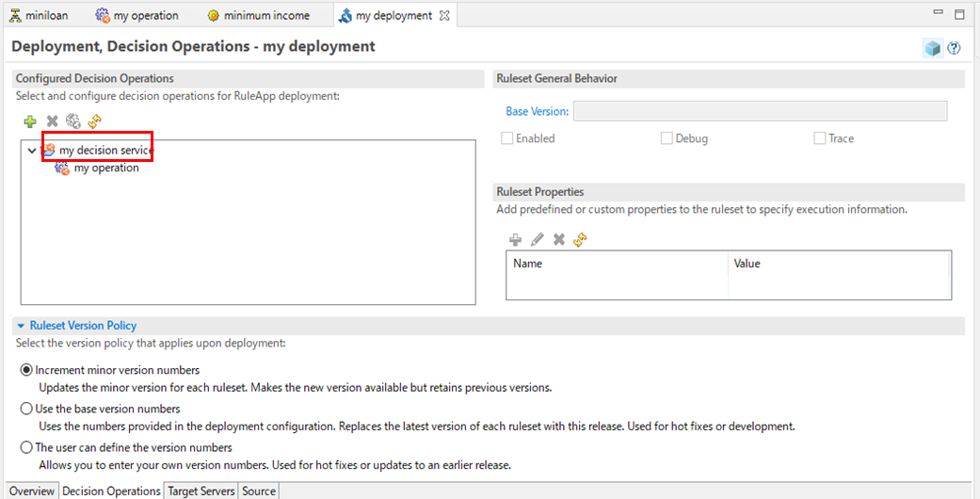This screenshot has width=980, height=499.
Task: Close the my deployment tab
Action: [444, 16]
